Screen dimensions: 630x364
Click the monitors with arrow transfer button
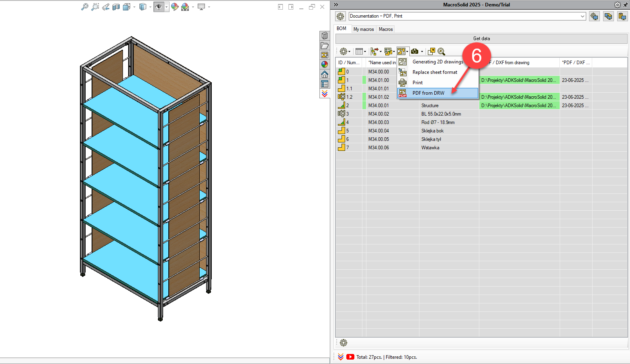[608, 16]
